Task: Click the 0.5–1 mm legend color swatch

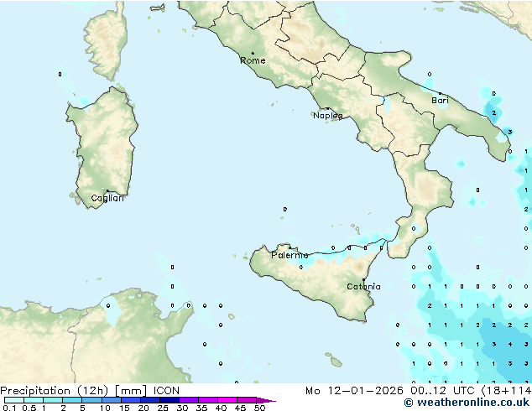Action: click(x=34, y=400)
